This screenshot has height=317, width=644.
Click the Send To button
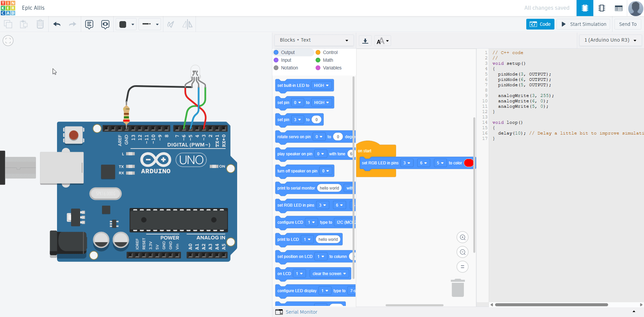(x=628, y=24)
